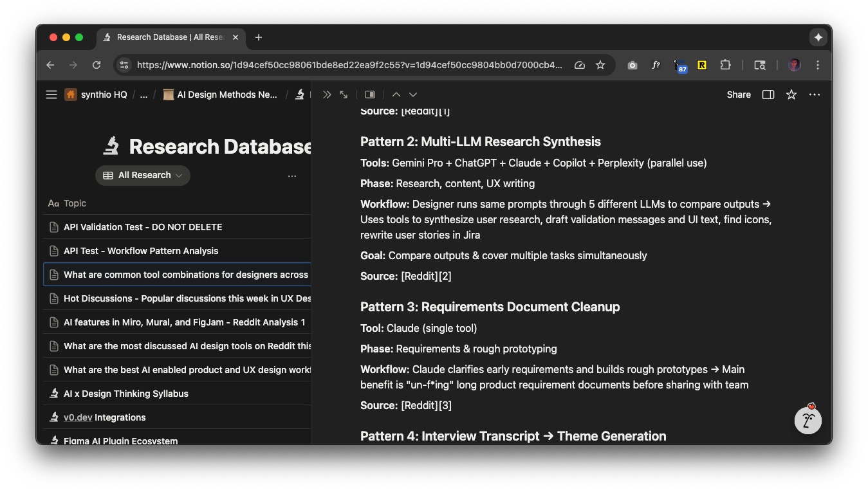Open the camera screenshot extension
This screenshot has width=868, height=492.
click(633, 65)
